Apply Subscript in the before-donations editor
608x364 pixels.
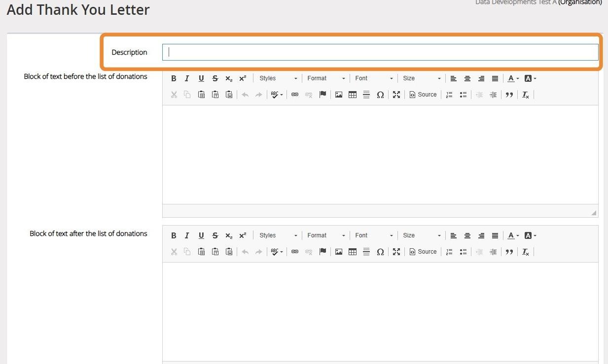(229, 78)
